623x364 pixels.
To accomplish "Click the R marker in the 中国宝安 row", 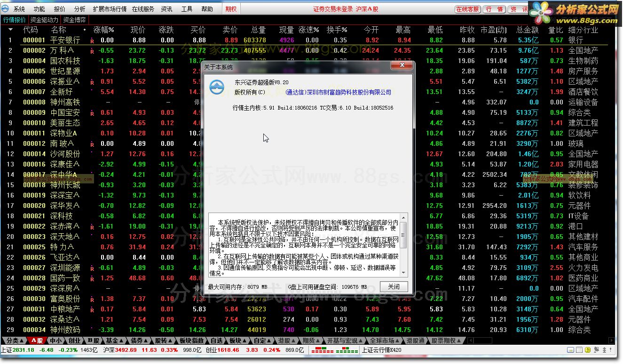I will (92, 113).
